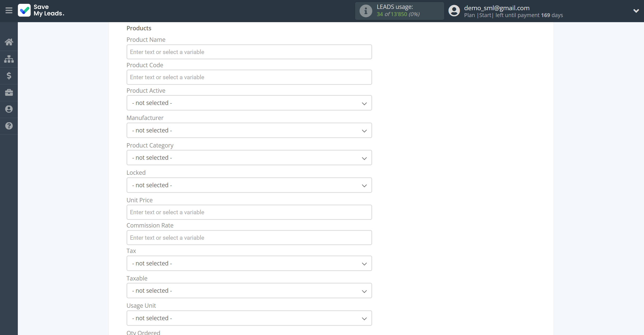Viewport: 644px width, 335px height.
Task: Open the connections sitemap icon
Action: 9,59
